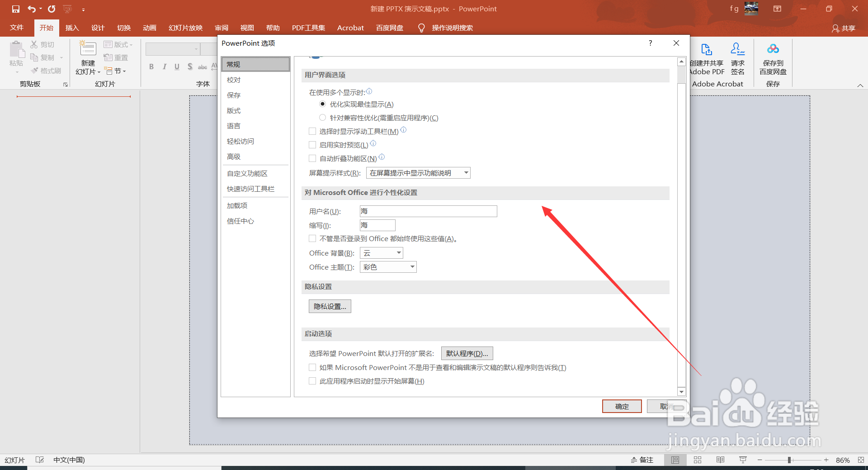Image resolution: width=868 pixels, height=470 pixels.
Task: Open the Office Background dropdown
Action: [381, 253]
